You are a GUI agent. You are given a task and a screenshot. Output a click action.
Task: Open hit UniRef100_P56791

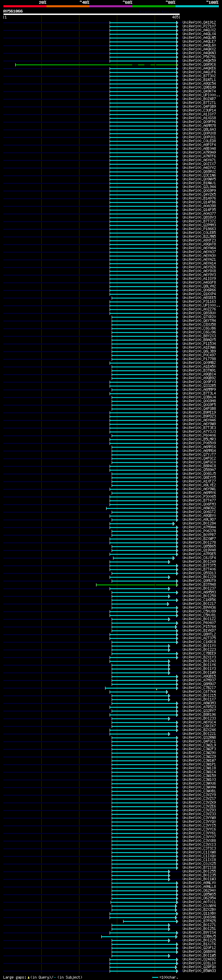pos(199,57)
